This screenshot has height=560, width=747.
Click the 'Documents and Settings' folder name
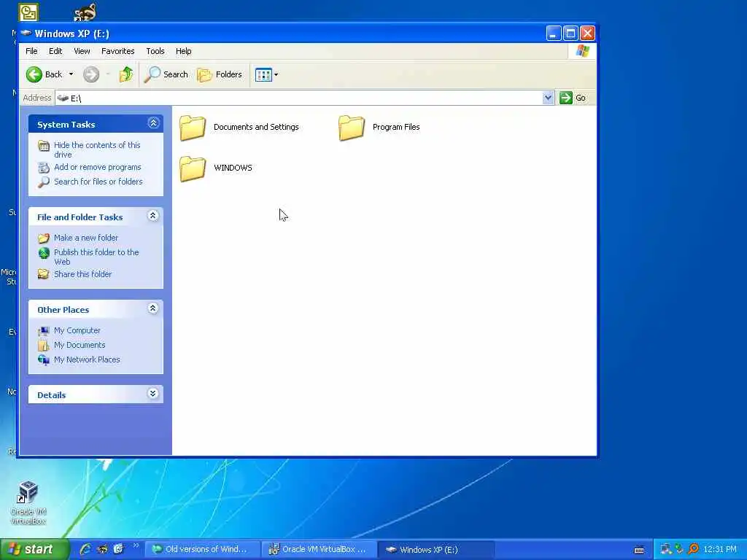pyautogui.click(x=256, y=127)
